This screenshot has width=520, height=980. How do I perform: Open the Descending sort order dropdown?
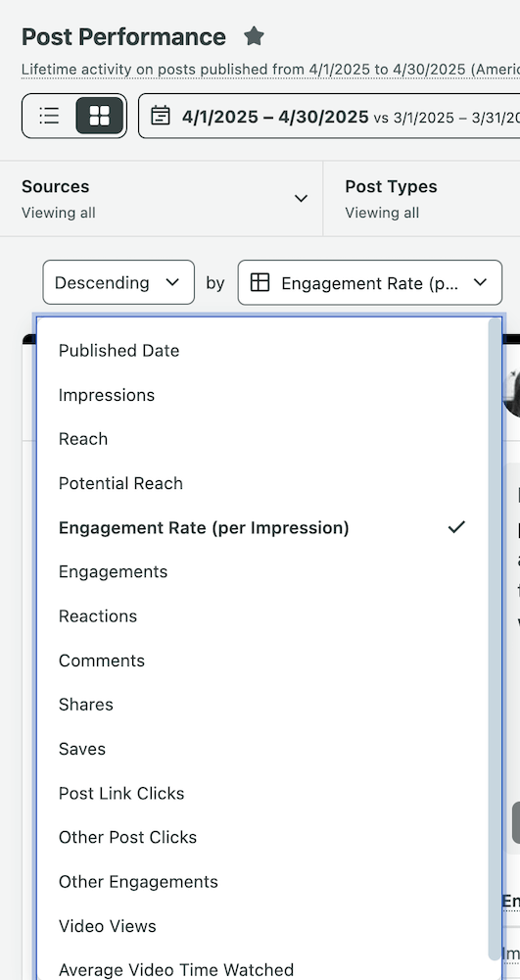[x=118, y=282]
